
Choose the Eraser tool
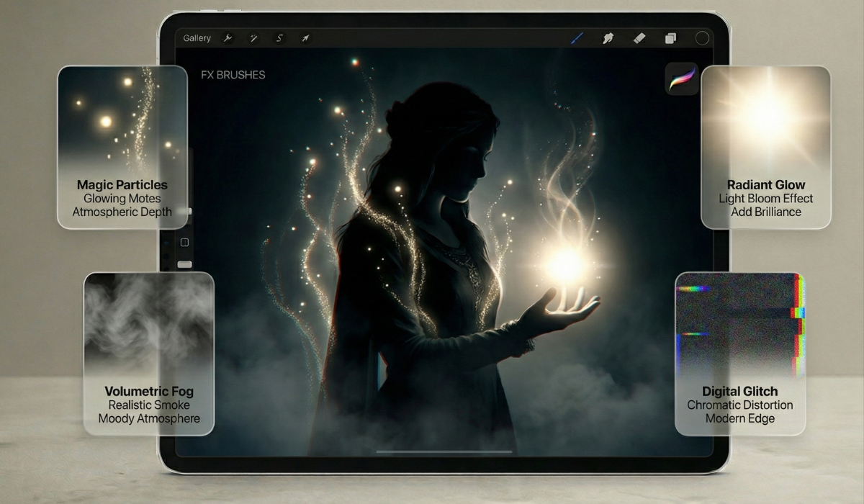point(639,38)
